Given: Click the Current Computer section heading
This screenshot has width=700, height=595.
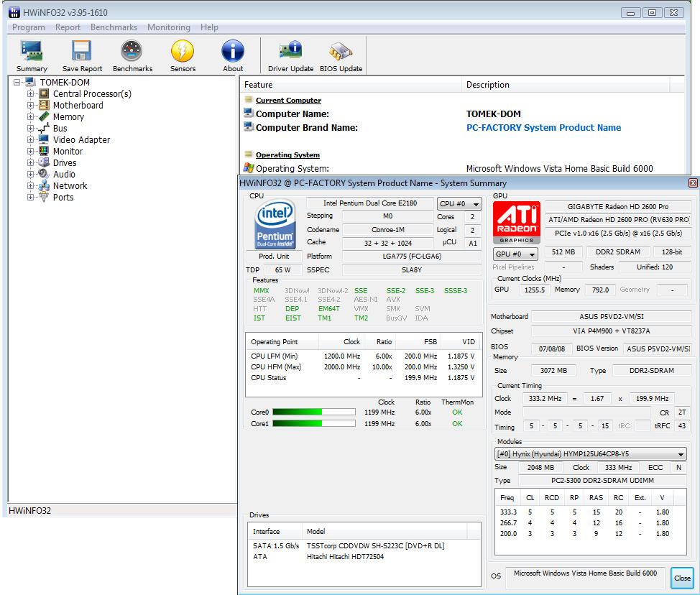Looking at the screenshot, I should 288,101.
